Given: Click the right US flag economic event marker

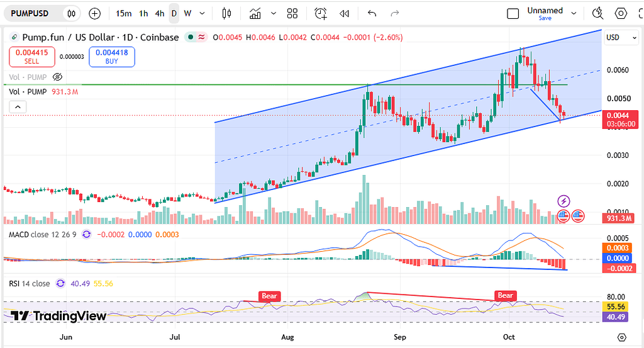Looking at the screenshot, I should [x=577, y=215].
